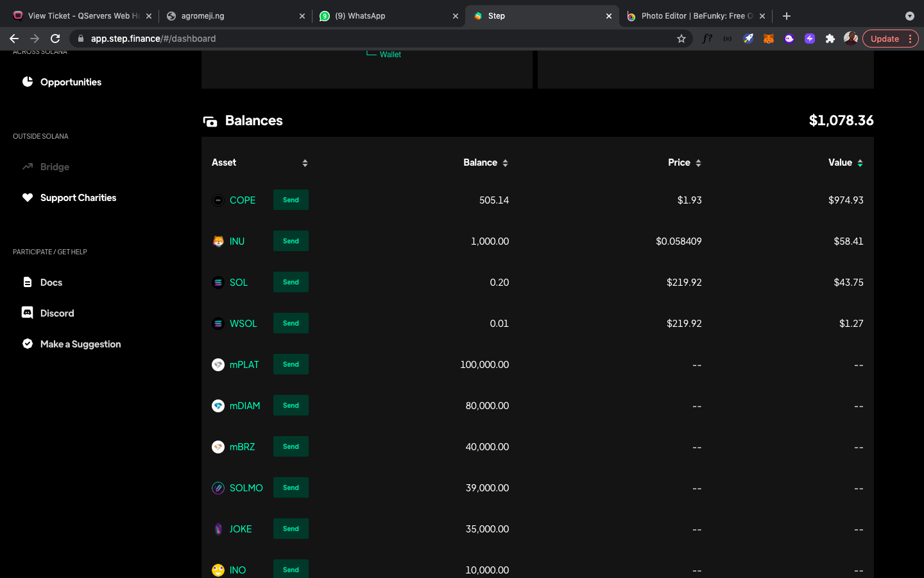Bookmark this page with the star icon

click(x=681, y=39)
